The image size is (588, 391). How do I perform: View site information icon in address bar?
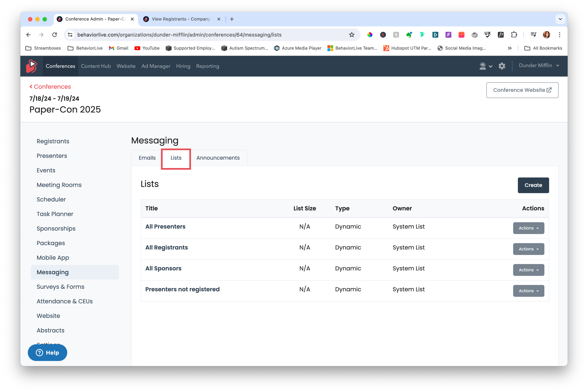click(x=70, y=35)
